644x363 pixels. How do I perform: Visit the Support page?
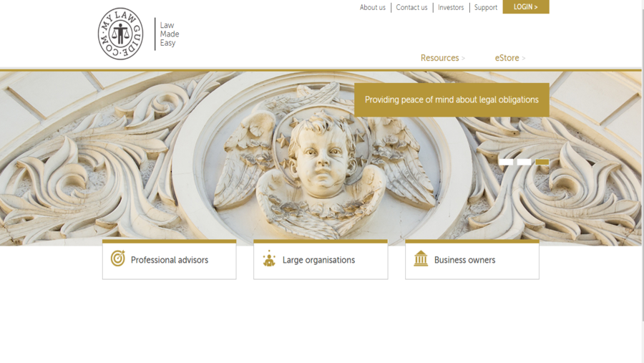coord(485,7)
